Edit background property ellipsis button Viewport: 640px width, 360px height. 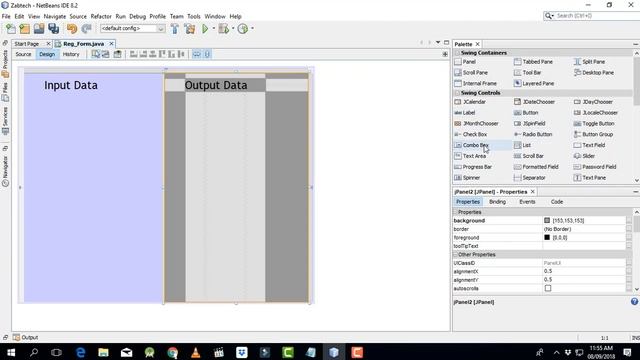(629, 220)
